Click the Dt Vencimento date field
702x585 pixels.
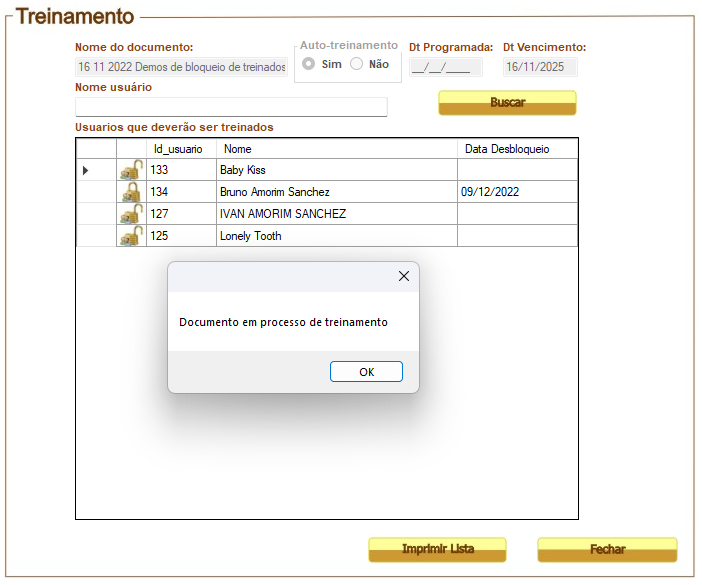[540, 67]
